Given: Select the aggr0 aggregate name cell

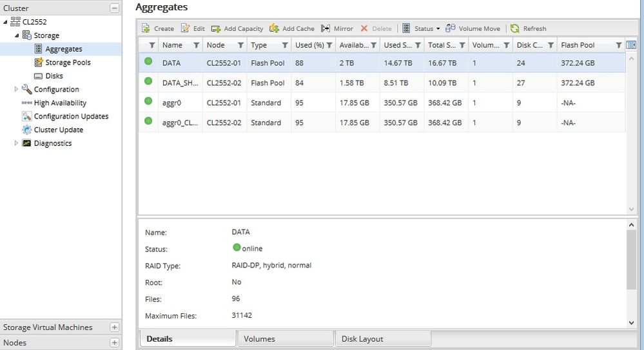Looking at the screenshot, I should click(171, 102).
